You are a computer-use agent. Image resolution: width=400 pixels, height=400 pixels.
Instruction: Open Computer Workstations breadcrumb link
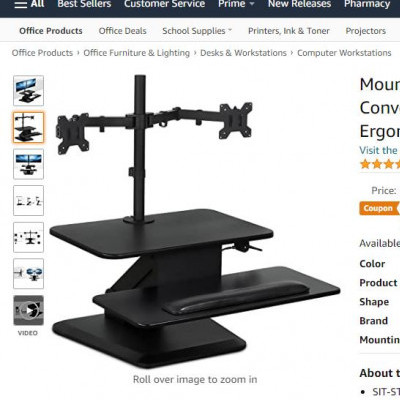click(x=344, y=53)
